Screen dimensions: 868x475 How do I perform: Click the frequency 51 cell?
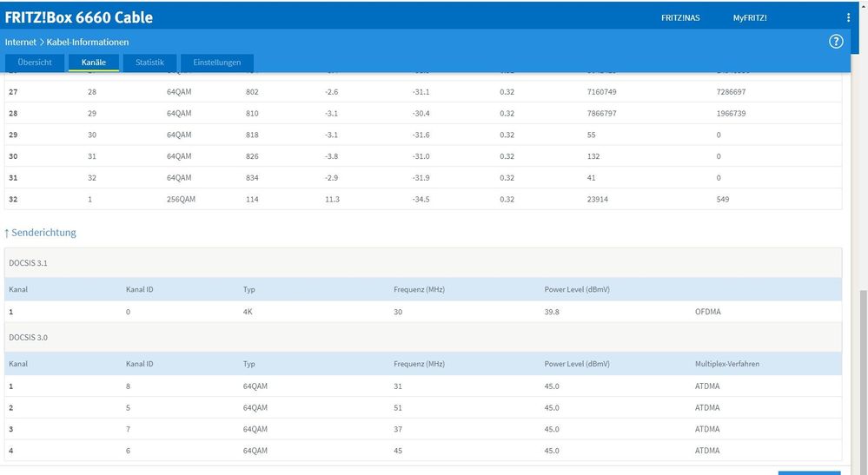coord(398,408)
